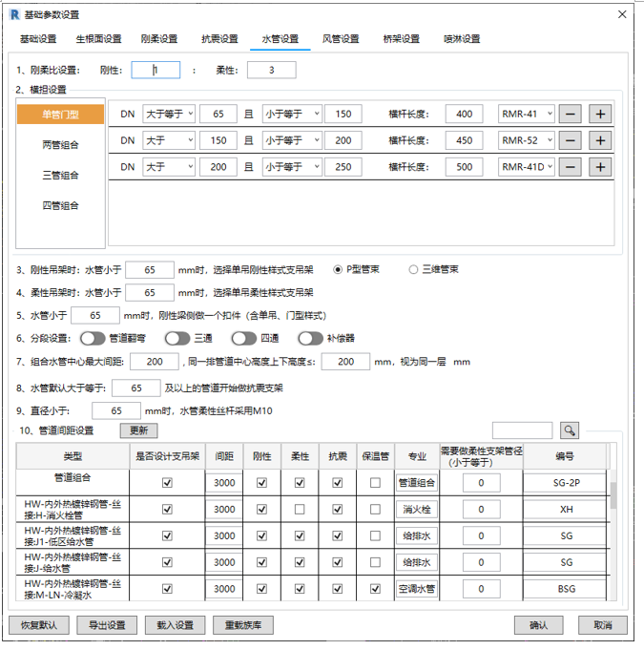Open the RMR-41D profile dropdown

[527, 167]
